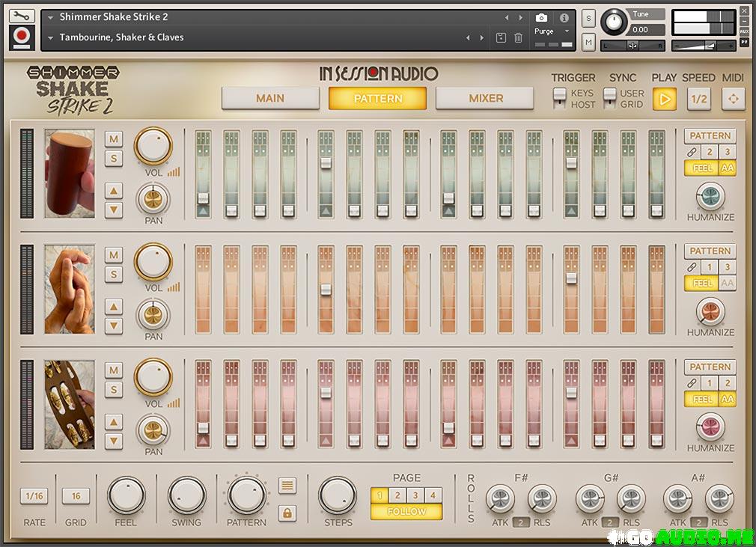The height and width of the screenshot is (547, 756).
Task: Open the pattern list menu icon
Action: [287, 486]
